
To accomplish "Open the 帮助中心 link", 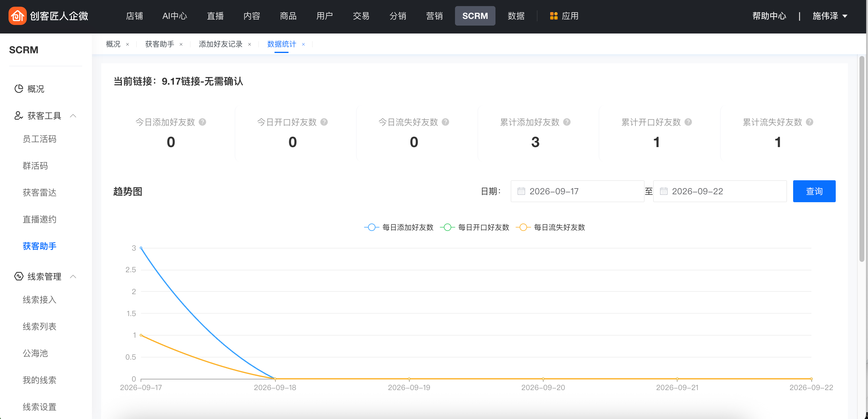I will point(769,16).
